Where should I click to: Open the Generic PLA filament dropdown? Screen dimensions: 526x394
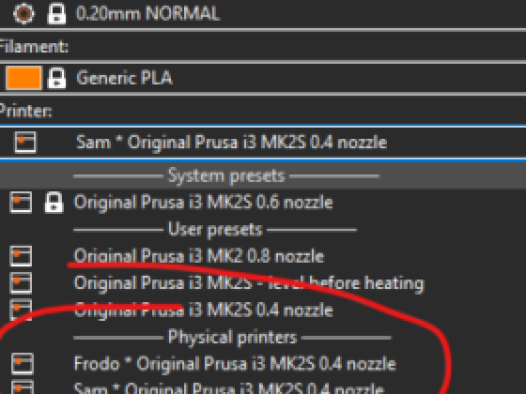point(263,78)
